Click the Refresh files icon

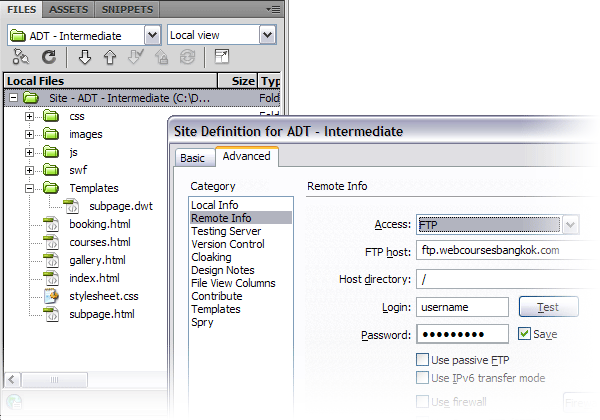click(49, 57)
